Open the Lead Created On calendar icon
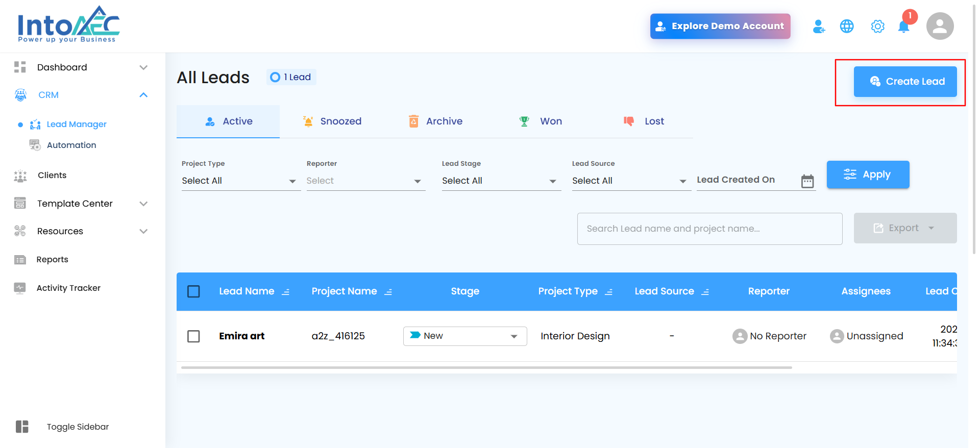 807,181
